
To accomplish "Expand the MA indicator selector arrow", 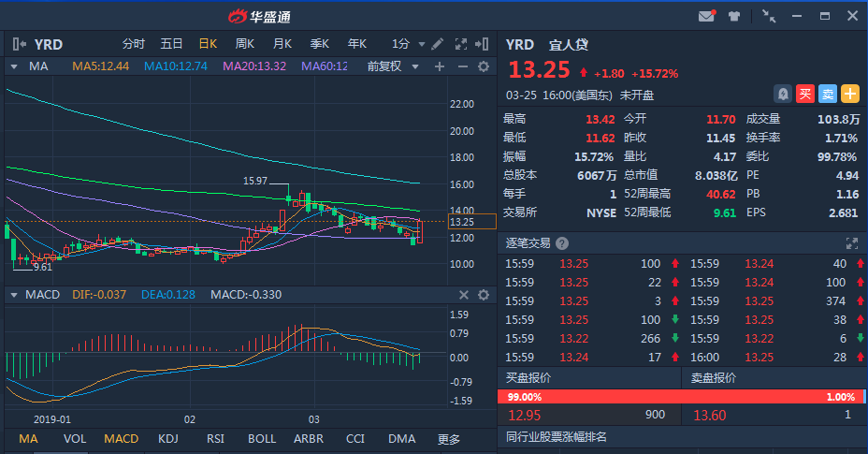I will pos(14,66).
